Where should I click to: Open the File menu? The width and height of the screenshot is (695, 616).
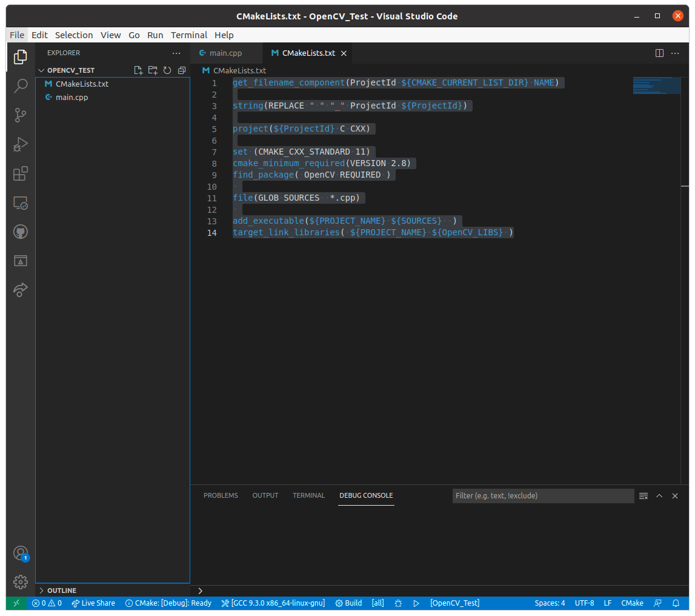(17, 35)
